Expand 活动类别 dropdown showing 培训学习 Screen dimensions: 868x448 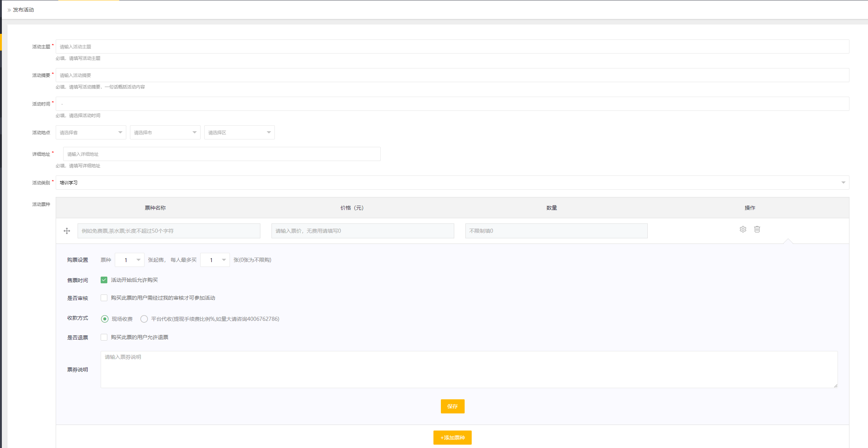(x=452, y=183)
